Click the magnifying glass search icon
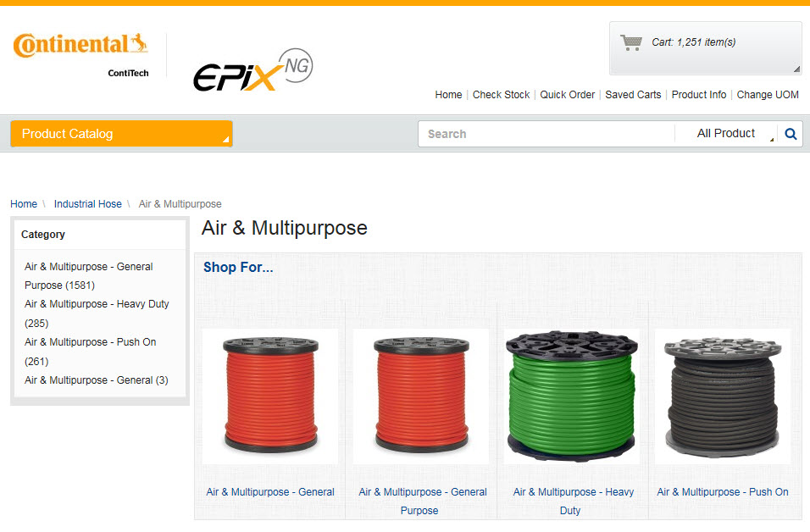Image resolution: width=810 pixels, height=532 pixels. [791, 134]
